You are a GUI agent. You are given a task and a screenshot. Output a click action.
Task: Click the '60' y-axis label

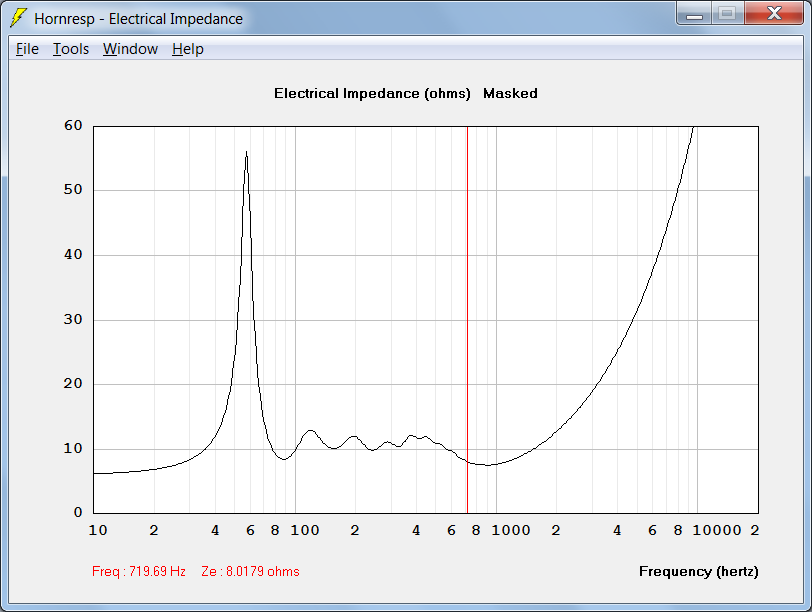(73, 125)
